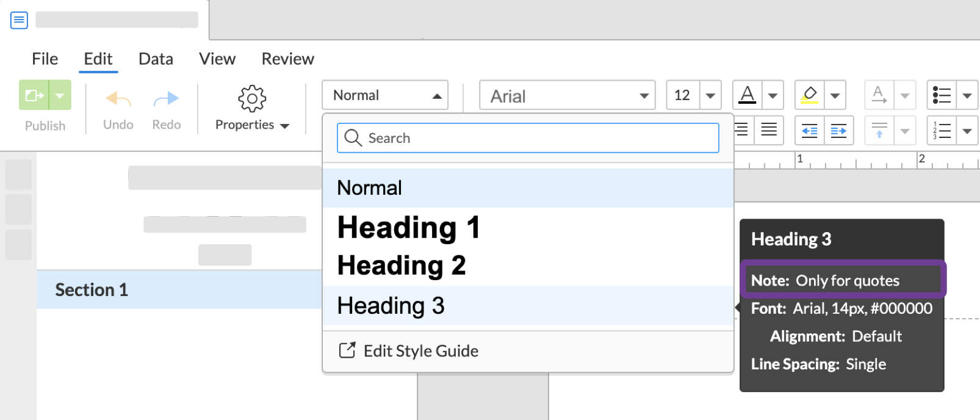This screenshot has height=420, width=980.
Task: Open the Data menu
Action: [156, 59]
